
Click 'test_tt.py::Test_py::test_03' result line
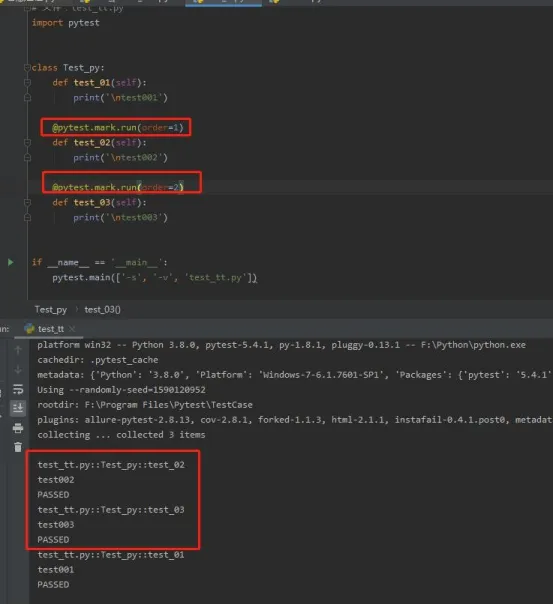click(111, 510)
